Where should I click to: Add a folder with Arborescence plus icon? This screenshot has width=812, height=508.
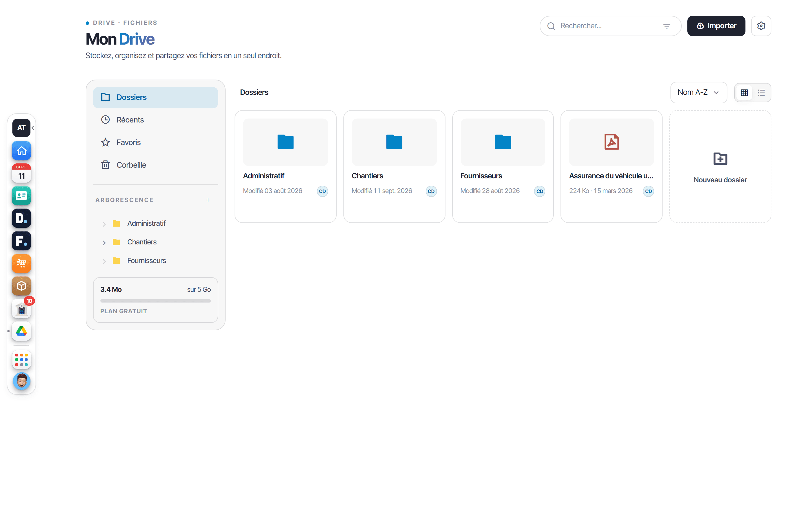[x=208, y=200]
